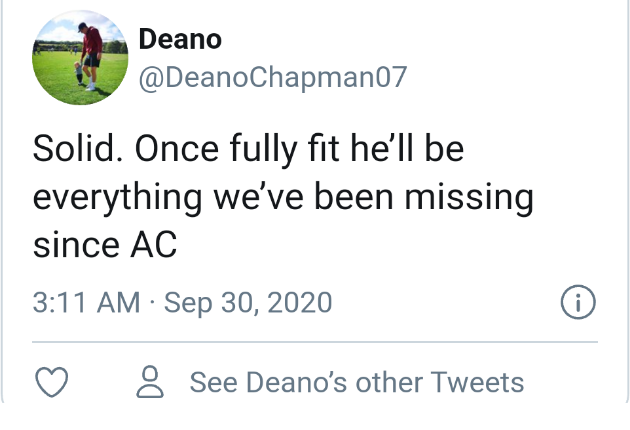Viewport: 630px width, 430px height.
Task: Click the "3:11 AM" timestamp
Action: [x=87, y=302]
